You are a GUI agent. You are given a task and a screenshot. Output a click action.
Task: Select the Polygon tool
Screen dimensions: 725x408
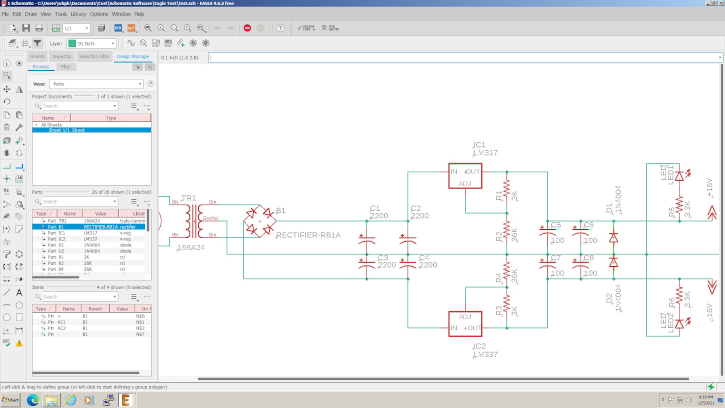pyautogui.click(x=19, y=305)
